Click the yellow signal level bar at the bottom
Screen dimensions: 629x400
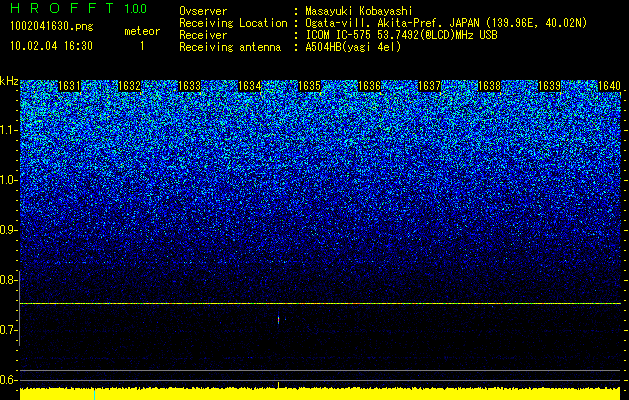tap(320, 394)
